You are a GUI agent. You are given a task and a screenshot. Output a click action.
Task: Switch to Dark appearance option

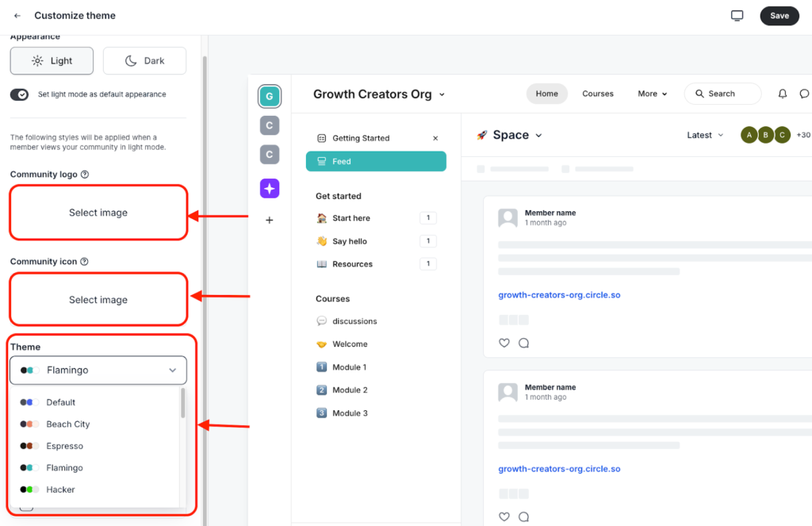[x=144, y=61]
